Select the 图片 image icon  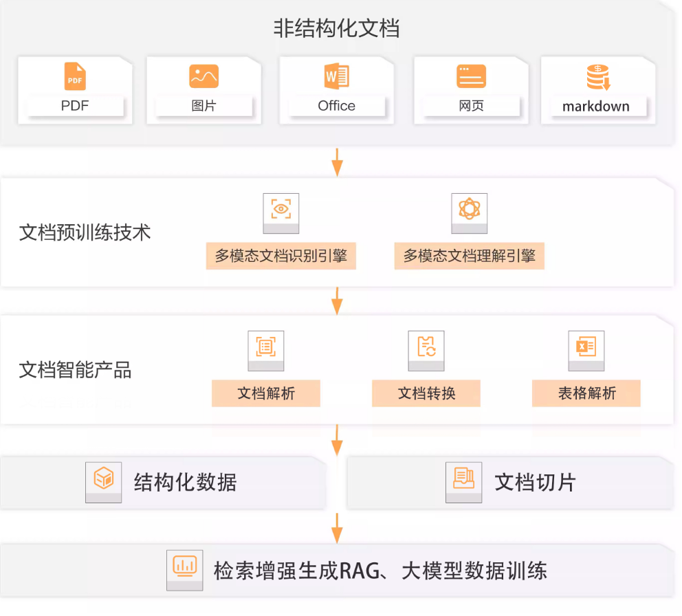(x=203, y=76)
